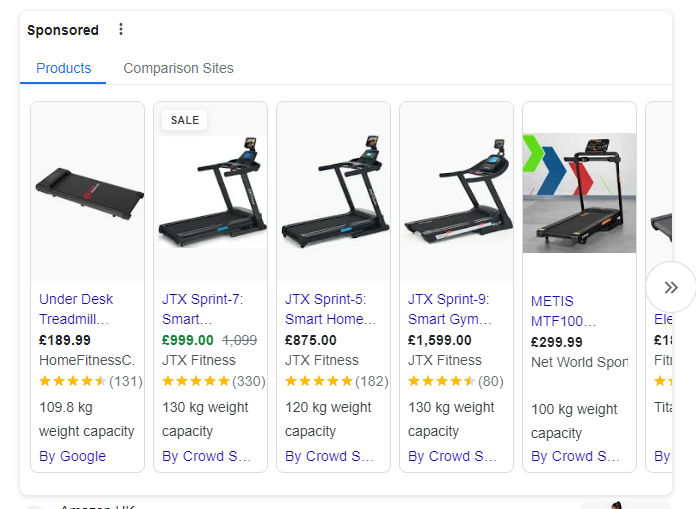
Task: Click the SALE badge on JTX Sprint-7
Action: pos(185,120)
